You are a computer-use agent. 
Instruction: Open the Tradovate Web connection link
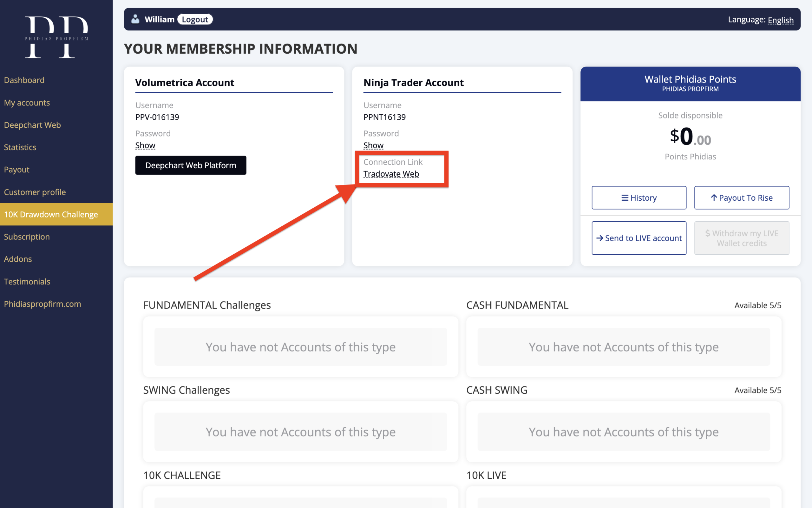[x=391, y=174]
